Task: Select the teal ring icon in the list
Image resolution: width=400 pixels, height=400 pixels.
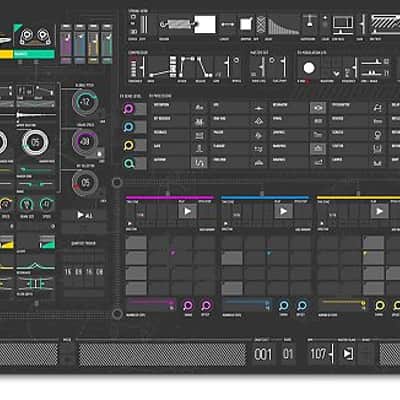Action: [x=129, y=163]
